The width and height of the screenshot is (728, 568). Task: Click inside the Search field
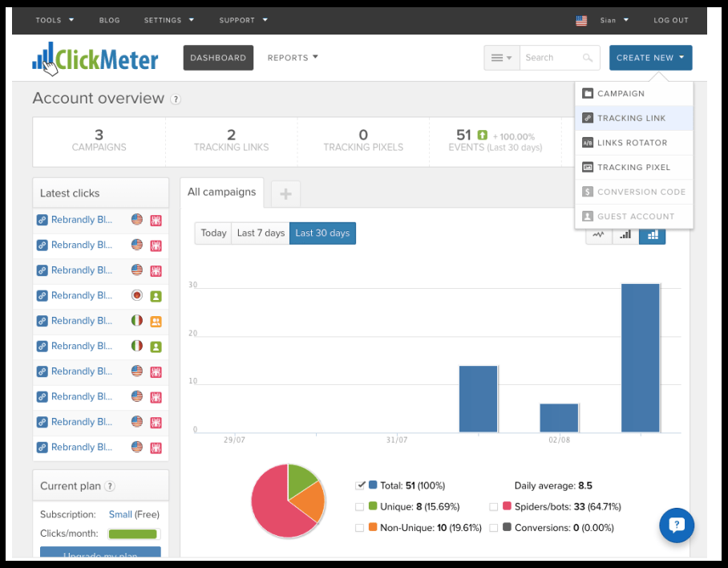tap(553, 57)
